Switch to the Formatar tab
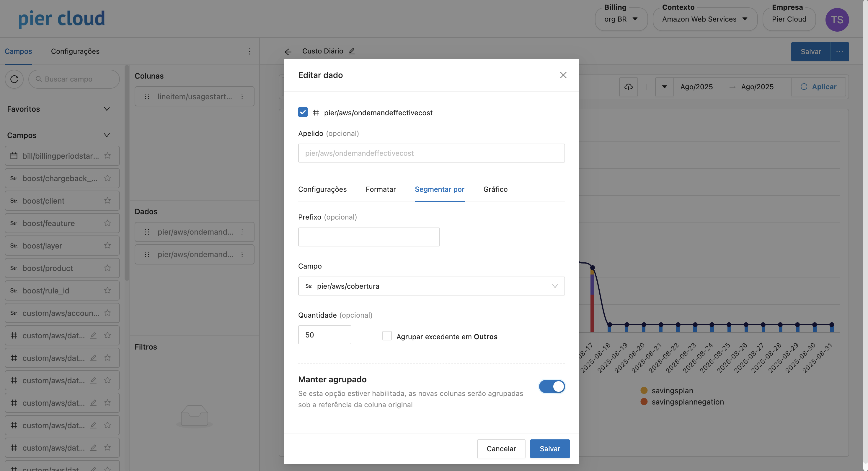The image size is (868, 471). (381, 189)
